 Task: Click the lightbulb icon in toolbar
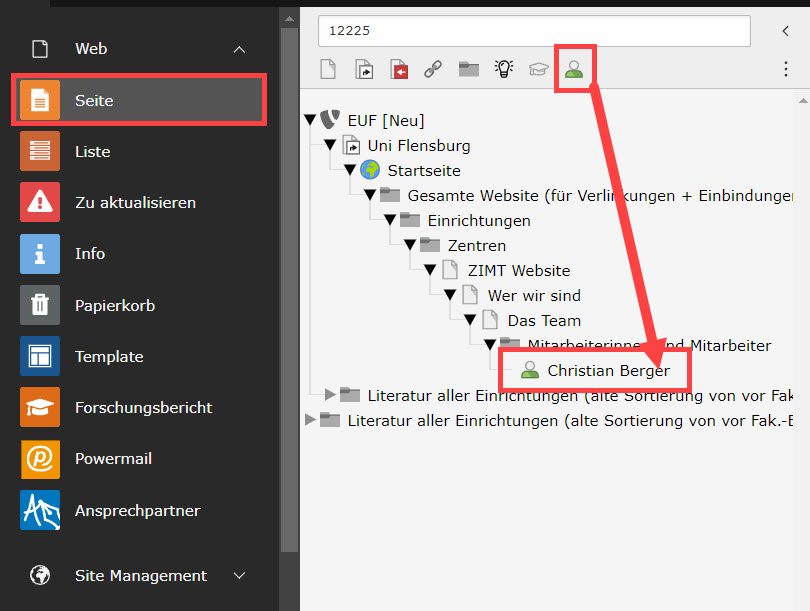504,69
